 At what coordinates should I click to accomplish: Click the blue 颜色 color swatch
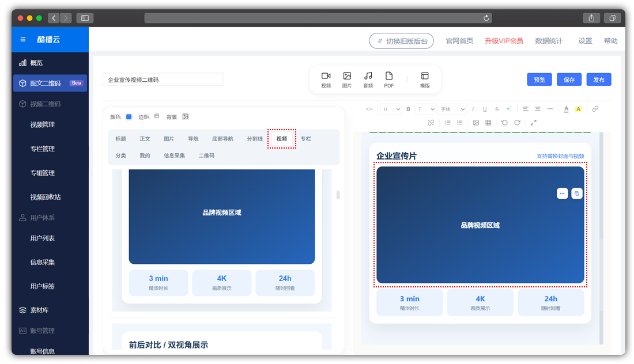tap(129, 117)
